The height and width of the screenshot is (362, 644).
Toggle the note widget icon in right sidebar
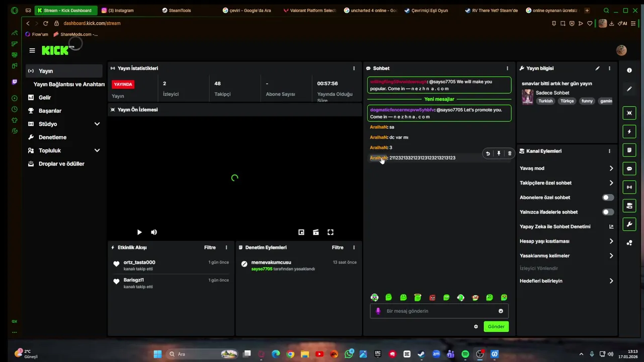pos(629,150)
